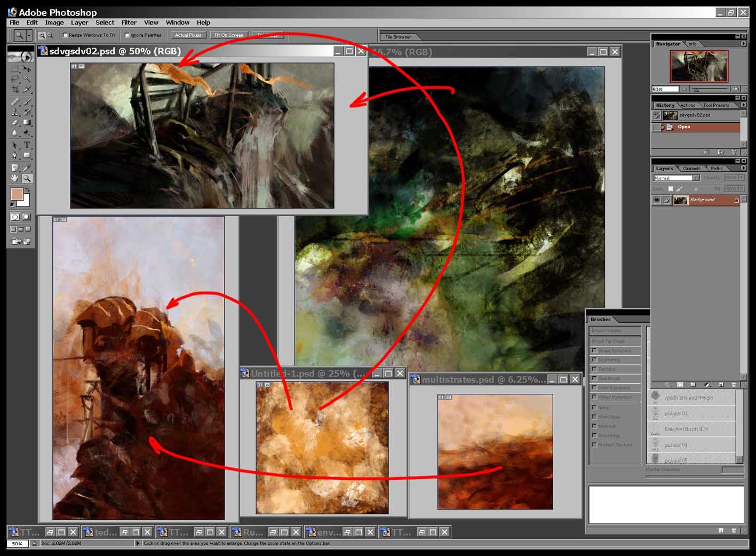Switch to the Info tab

tap(693, 44)
